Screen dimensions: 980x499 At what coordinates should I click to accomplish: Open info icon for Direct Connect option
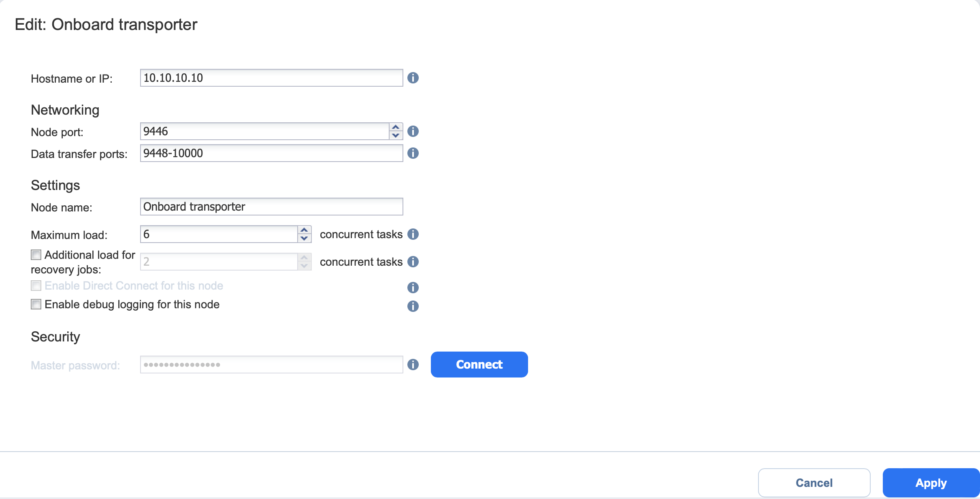413,288
